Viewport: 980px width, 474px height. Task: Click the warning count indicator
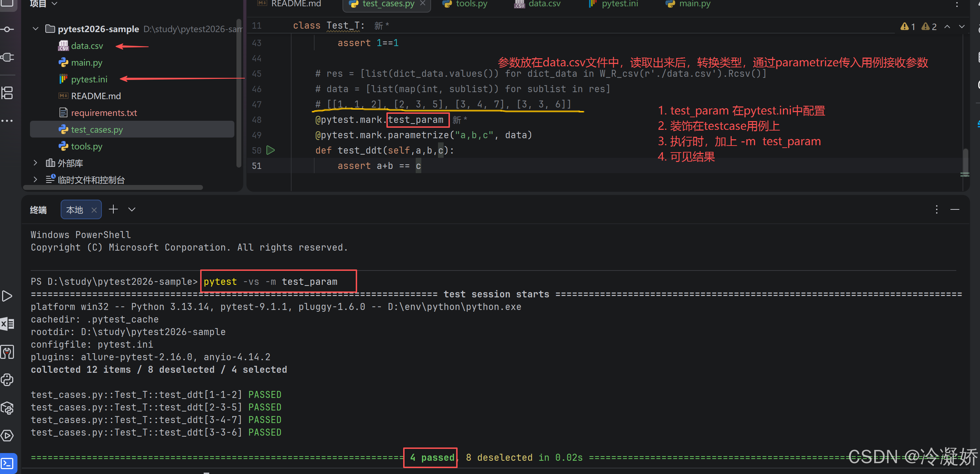pyautogui.click(x=908, y=27)
